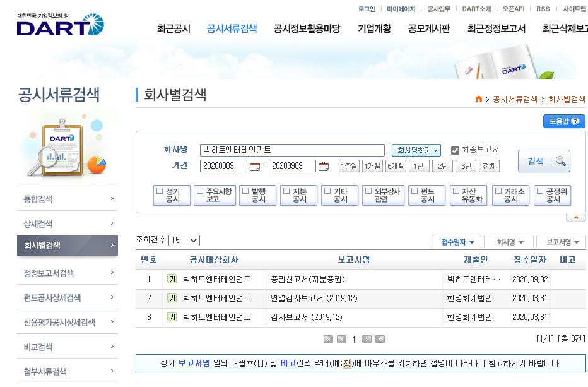The height and width of the screenshot is (387, 588).
Task: Check the 외부감사관련 filter
Action: pyautogui.click(x=368, y=191)
